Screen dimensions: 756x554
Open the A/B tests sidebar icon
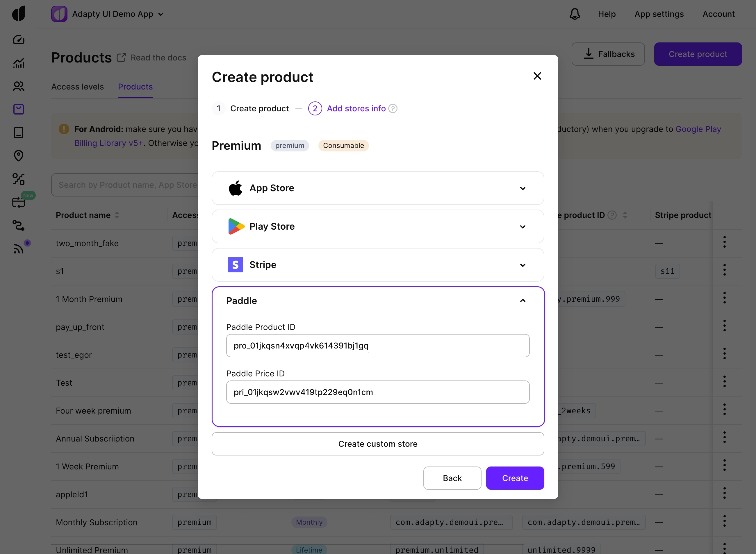tap(19, 178)
